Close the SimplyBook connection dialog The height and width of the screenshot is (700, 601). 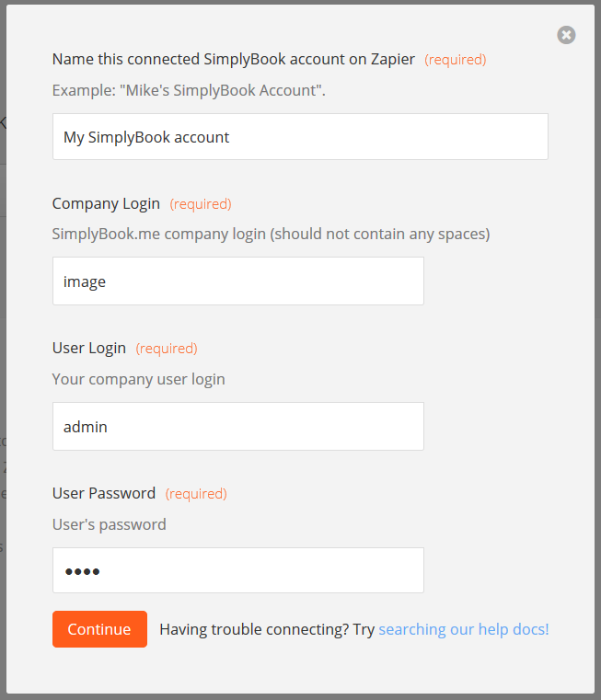pyautogui.click(x=566, y=35)
